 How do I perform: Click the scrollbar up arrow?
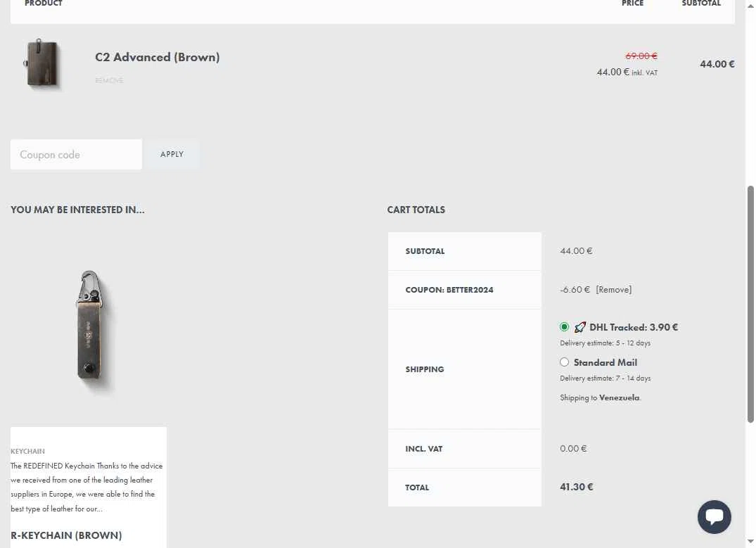click(750, 6)
